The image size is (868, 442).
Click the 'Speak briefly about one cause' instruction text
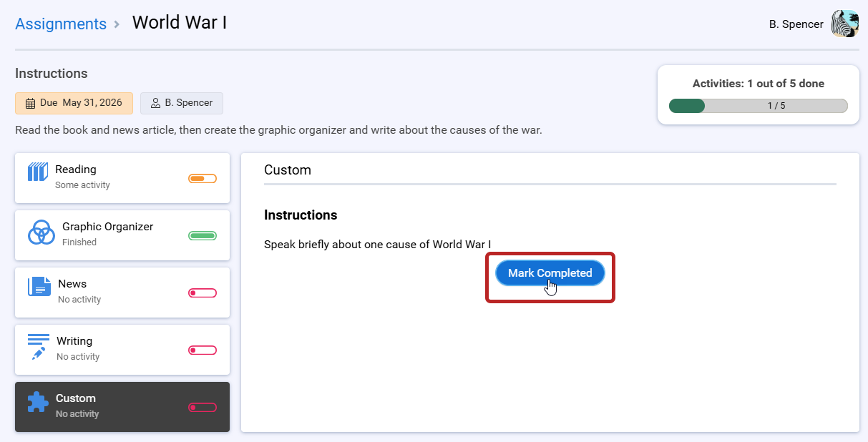tap(378, 245)
